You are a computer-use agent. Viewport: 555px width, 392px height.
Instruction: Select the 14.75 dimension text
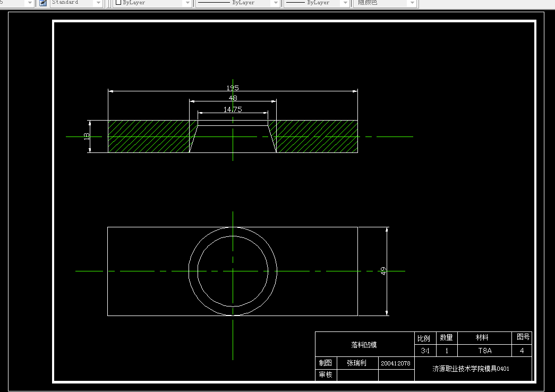pyautogui.click(x=233, y=109)
